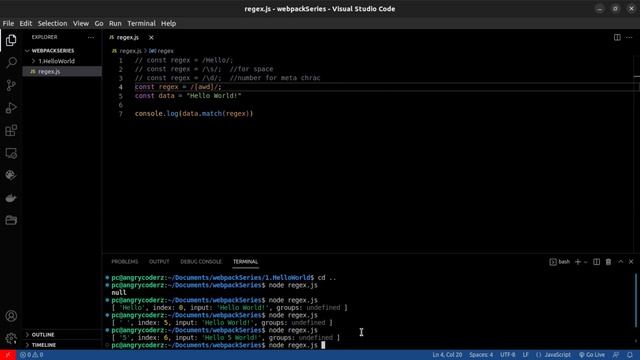
Task: Maximize the panel with up chevron
Action: point(620,262)
